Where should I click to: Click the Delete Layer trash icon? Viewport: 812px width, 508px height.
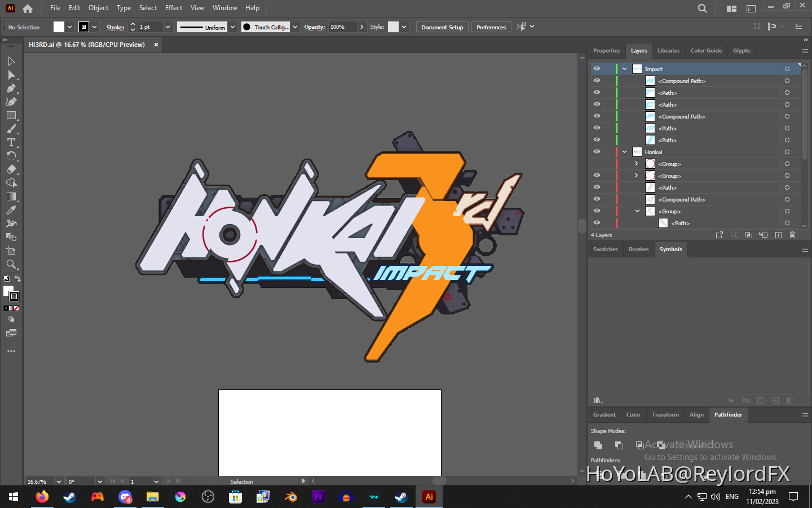click(x=793, y=235)
